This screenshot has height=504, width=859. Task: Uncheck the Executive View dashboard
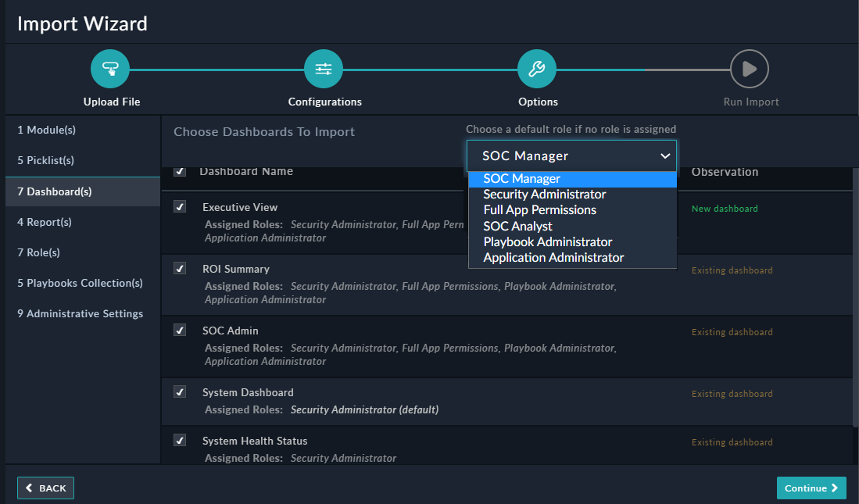pyautogui.click(x=180, y=205)
